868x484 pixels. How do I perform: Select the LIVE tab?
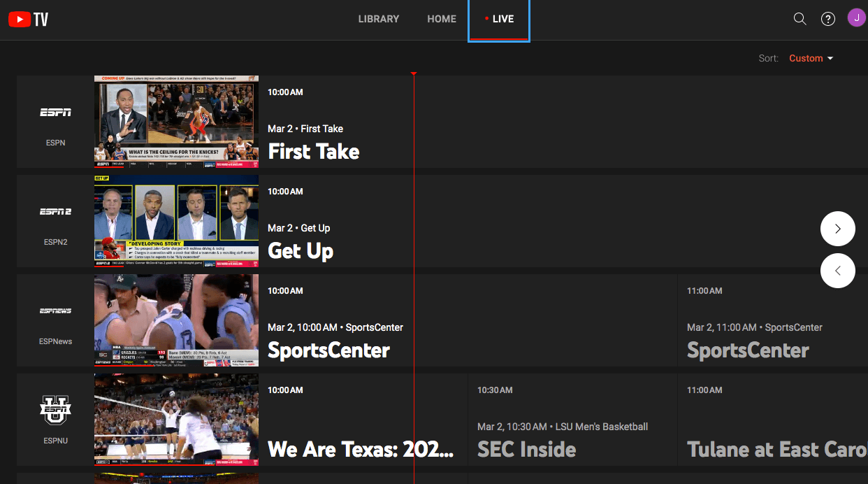(x=498, y=19)
